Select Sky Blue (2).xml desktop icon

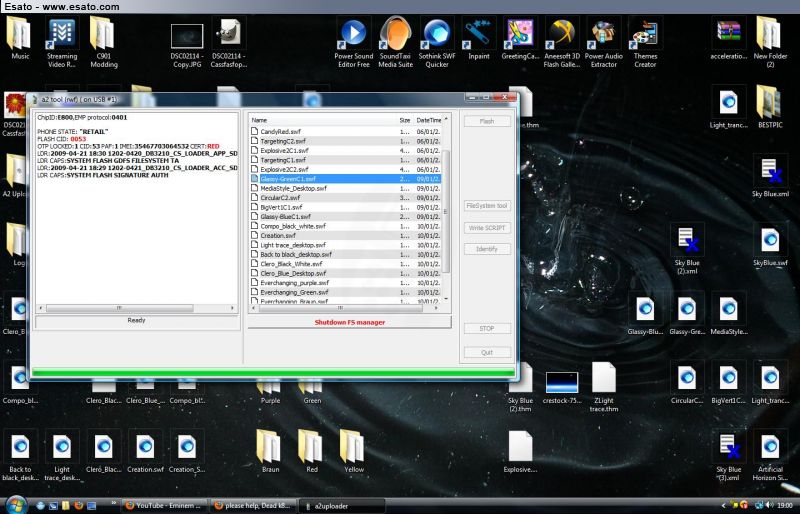pyautogui.click(x=687, y=249)
